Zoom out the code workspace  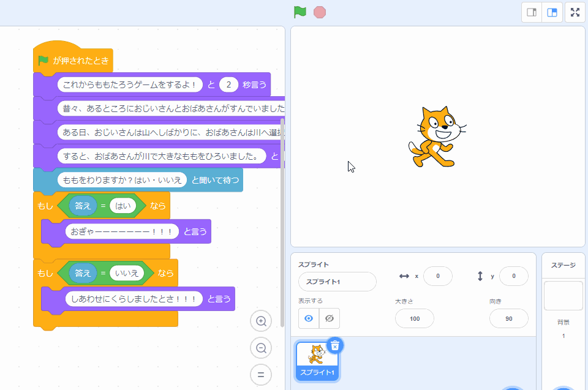coord(261,348)
